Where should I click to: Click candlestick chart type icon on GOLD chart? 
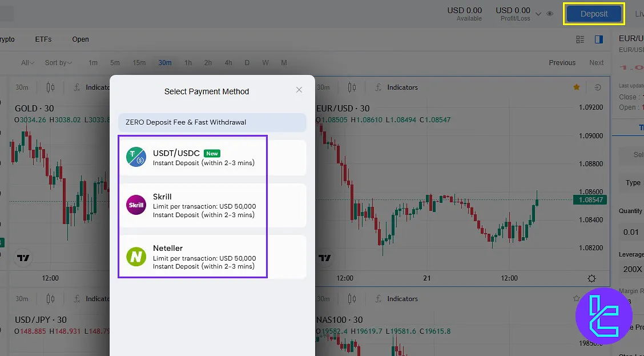coord(50,87)
